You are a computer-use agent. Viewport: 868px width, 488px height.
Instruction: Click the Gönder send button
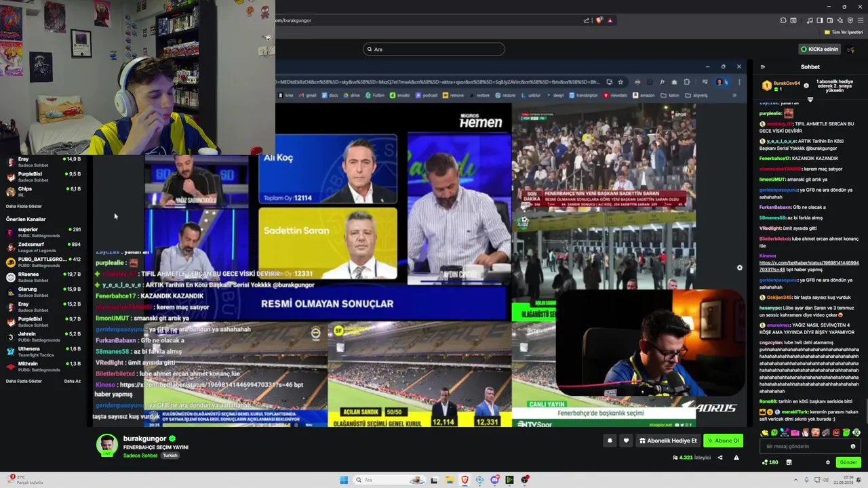click(848, 462)
